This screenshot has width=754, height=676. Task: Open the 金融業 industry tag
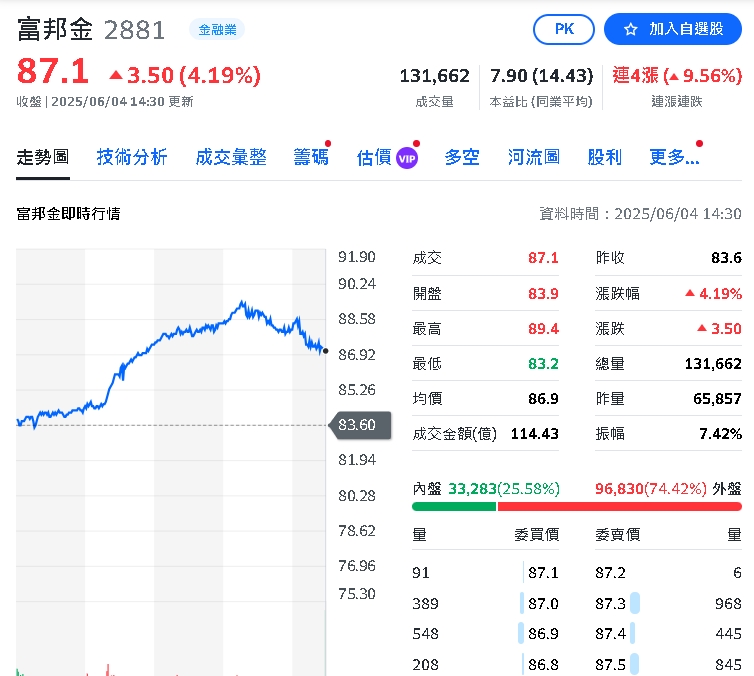pos(217,30)
